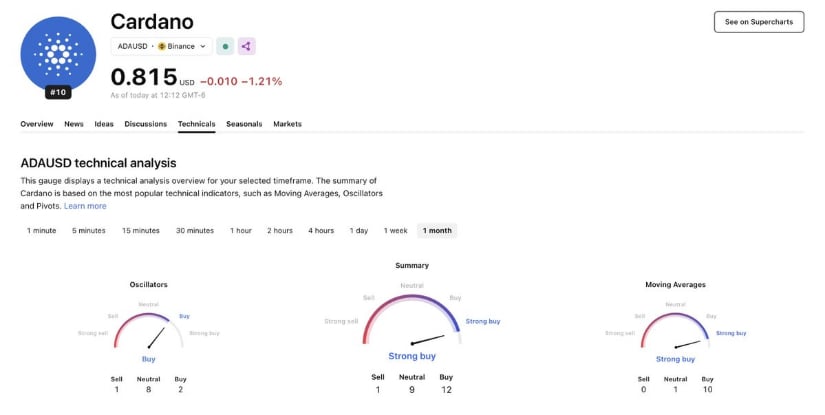The width and height of the screenshot is (825, 415).
Task: Switch to the Markets tab
Action: pos(287,124)
